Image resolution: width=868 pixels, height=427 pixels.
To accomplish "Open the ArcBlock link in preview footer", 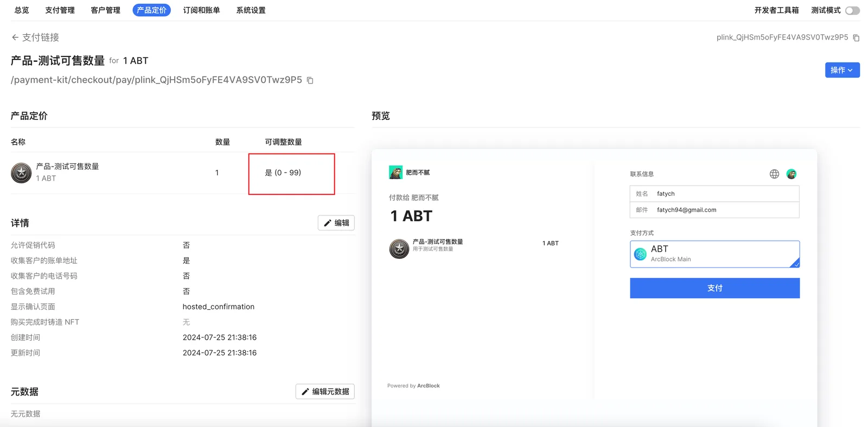I will coord(429,386).
